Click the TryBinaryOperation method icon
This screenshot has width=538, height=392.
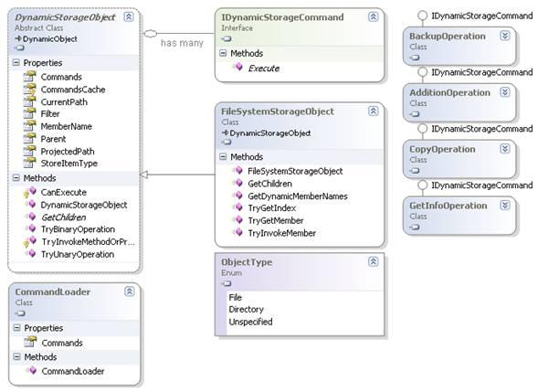[x=31, y=228]
